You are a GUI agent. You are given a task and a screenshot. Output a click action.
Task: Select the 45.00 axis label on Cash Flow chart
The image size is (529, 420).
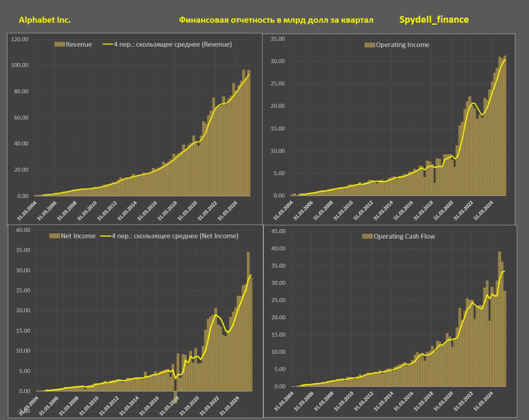tap(278, 231)
